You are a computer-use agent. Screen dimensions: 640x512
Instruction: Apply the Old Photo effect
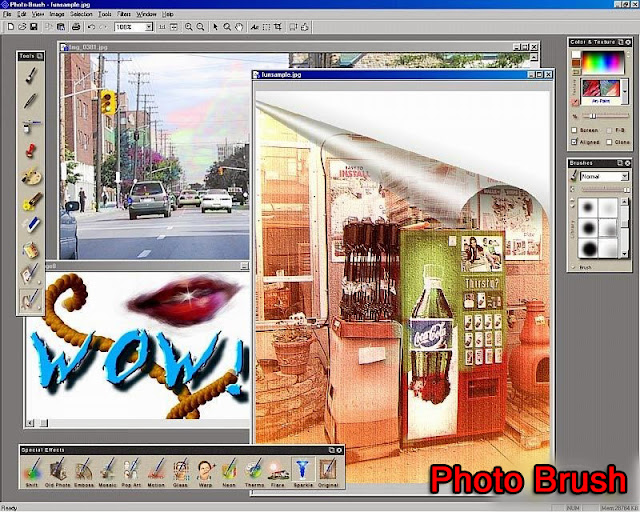(x=58, y=472)
